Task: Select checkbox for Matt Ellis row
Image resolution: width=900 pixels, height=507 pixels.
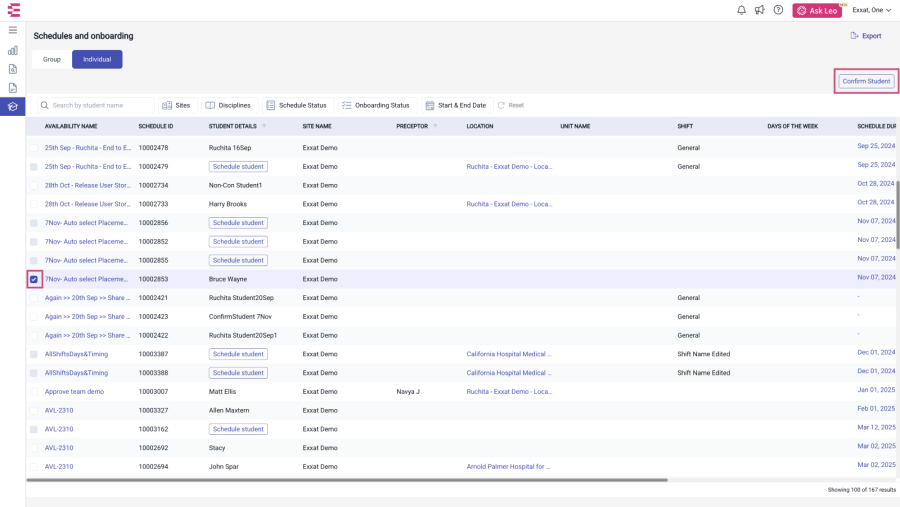Action: [34, 392]
